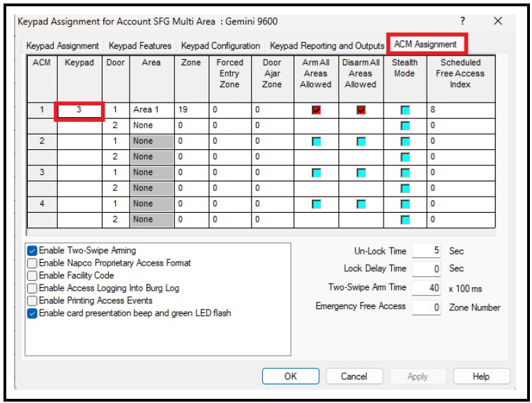Image resolution: width=532 pixels, height=403 pixels.
Task: Click the ACM 2 row header
Action: pyautogui.click(x=42, y=142)
